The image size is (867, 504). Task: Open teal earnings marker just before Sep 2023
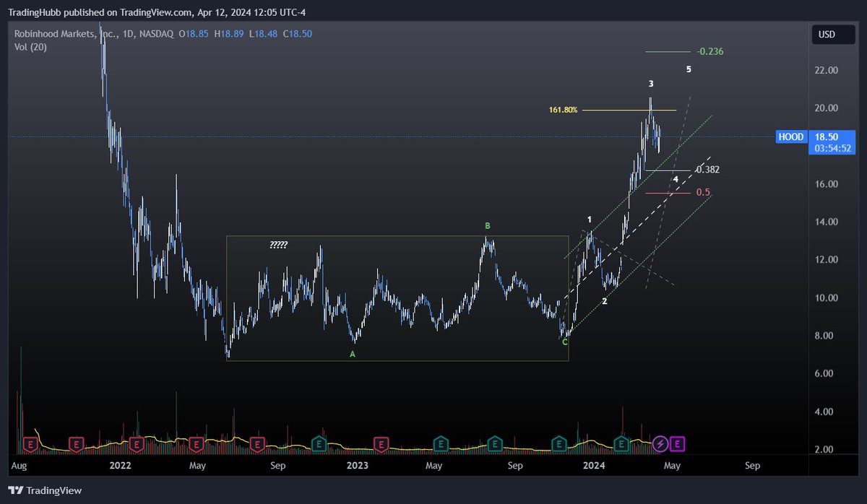click(494, 443)
